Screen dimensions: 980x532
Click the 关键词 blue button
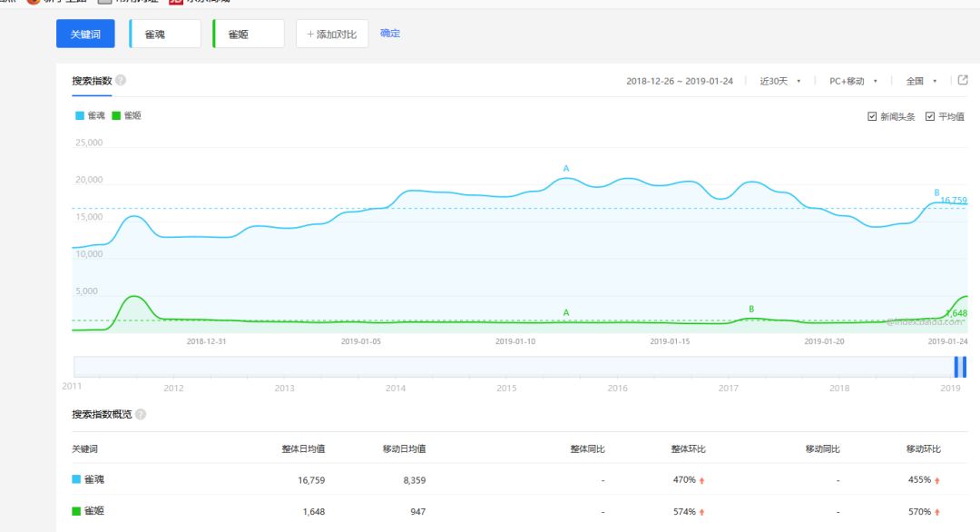(85, 34)
